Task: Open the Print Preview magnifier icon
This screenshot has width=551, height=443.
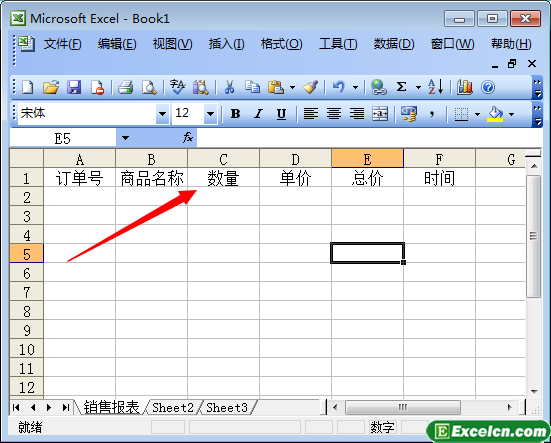Action: pyautogui.click(x=149, y=87)
